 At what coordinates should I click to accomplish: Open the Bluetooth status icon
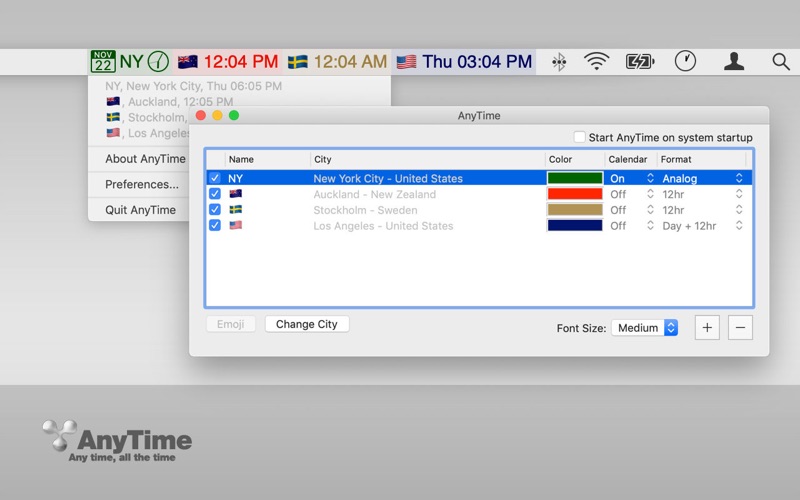pos(559,62)
